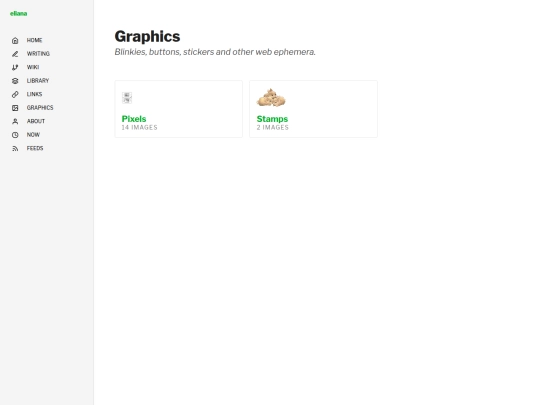Click the Now clock icon

pos(15,135)
